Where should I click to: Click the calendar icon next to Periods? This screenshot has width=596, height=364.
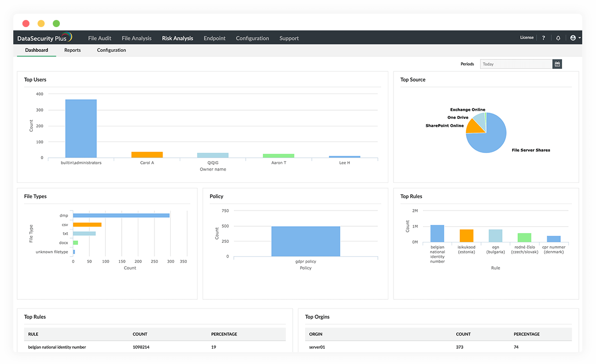pos(557,64)
